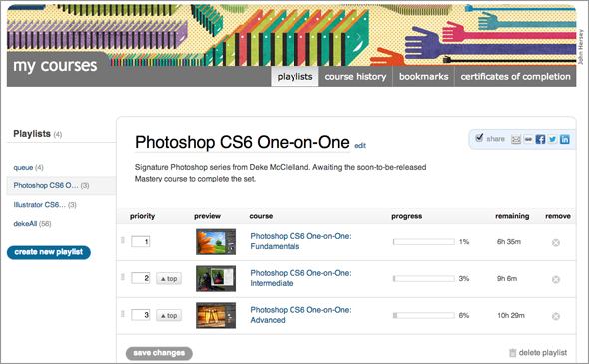
Task: Click priority field of Intermediate course
Action: coord(141,278)
